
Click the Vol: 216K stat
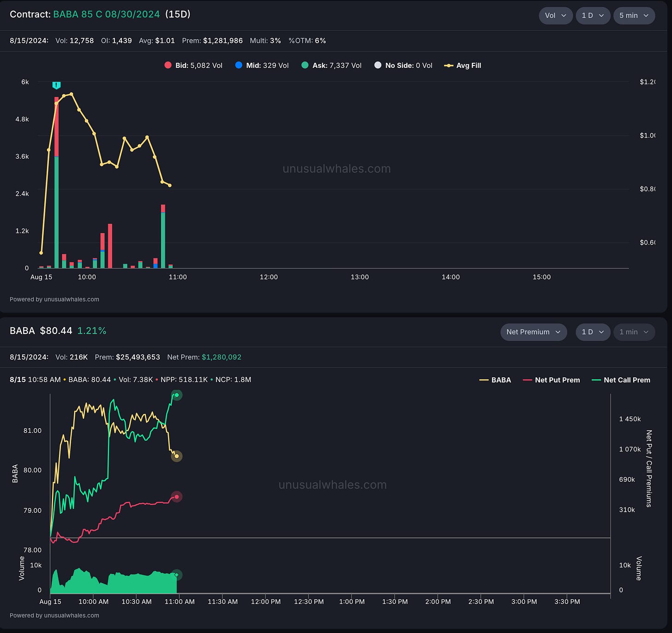click(72, 357)
